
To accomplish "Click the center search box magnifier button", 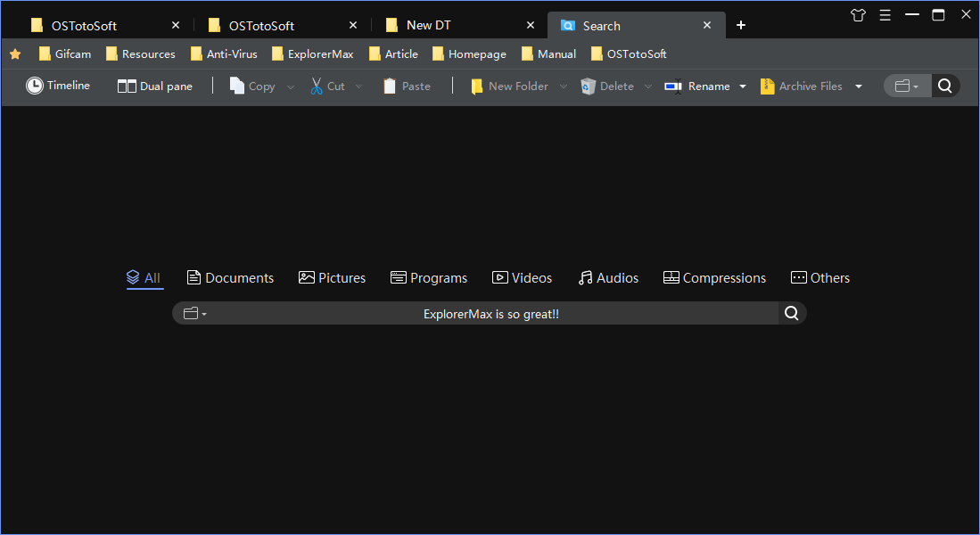I will [791, 313].
